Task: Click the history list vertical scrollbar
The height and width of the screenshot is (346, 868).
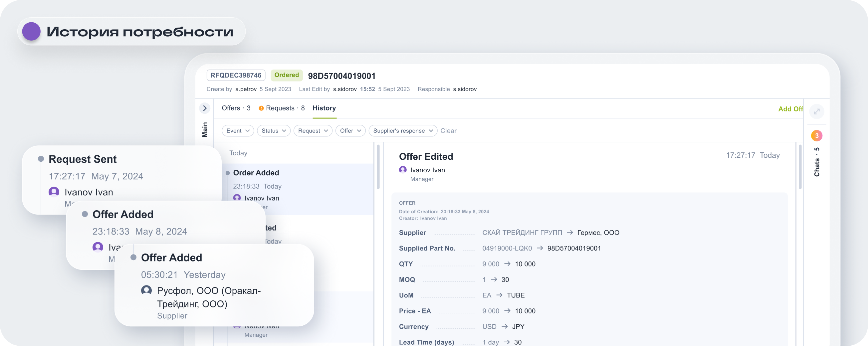Action: [x=378, y=167]
